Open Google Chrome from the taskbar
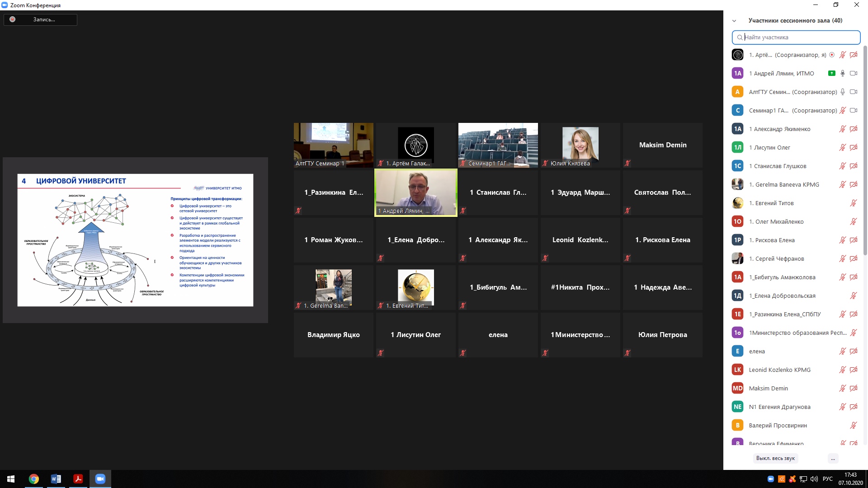The height and width of the screenshot is (488, 868). click(34, 479)
